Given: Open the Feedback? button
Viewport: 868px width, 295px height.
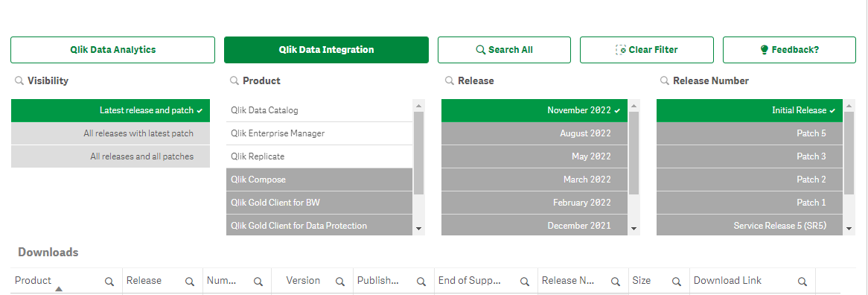Looking at the screenshot, I should point(789,50).
